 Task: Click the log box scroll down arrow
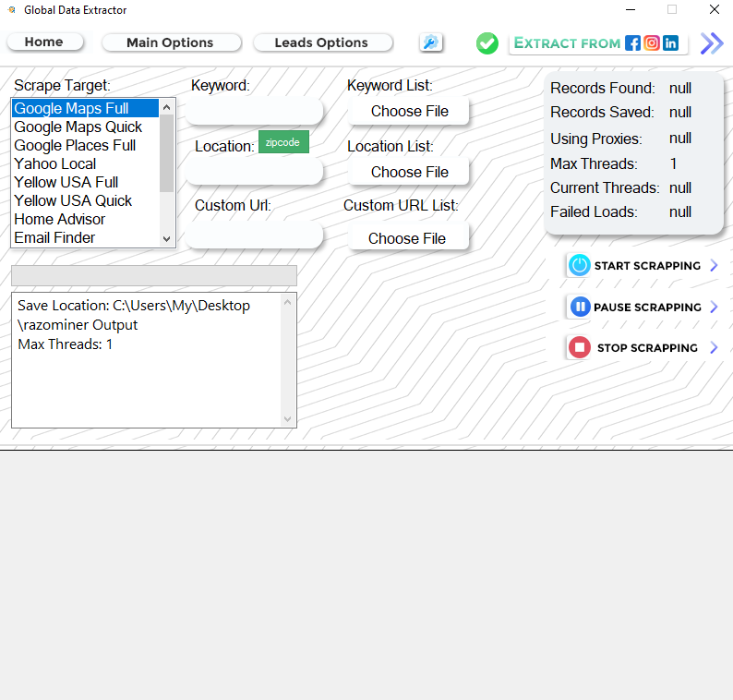(x=287, y=419)
